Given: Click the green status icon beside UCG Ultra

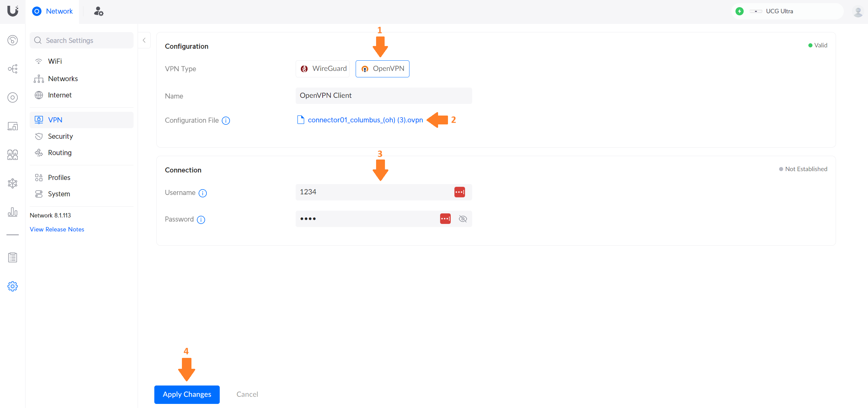Looking at the screenshot, I should pos(740,11).
